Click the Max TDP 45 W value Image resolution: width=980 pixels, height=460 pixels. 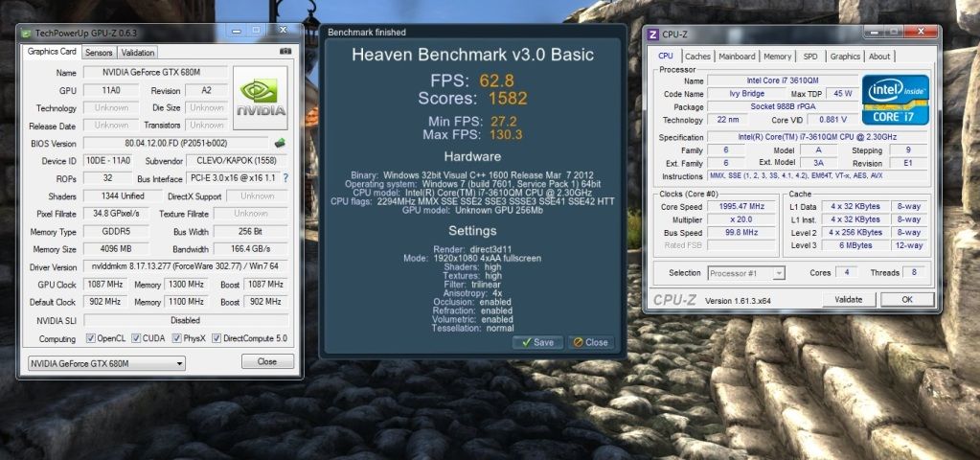click(842, 94)
